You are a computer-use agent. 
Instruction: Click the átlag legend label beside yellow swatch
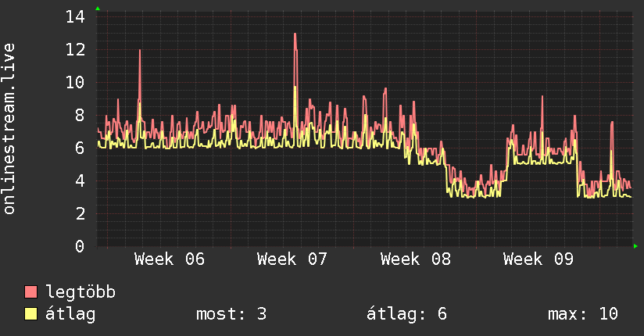tap(70, 314)
